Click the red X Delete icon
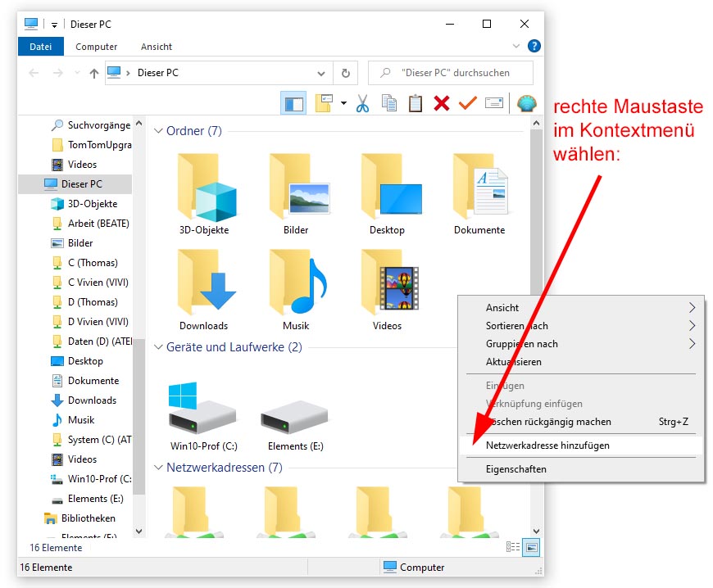713x588 pixels. pyautogui.click(x=442, y=103)
